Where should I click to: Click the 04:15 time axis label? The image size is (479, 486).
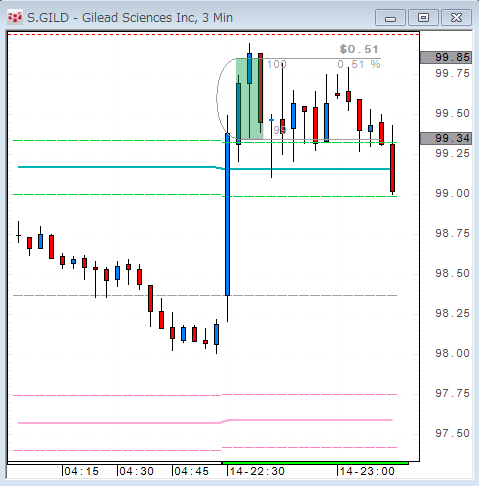point(81,471)
